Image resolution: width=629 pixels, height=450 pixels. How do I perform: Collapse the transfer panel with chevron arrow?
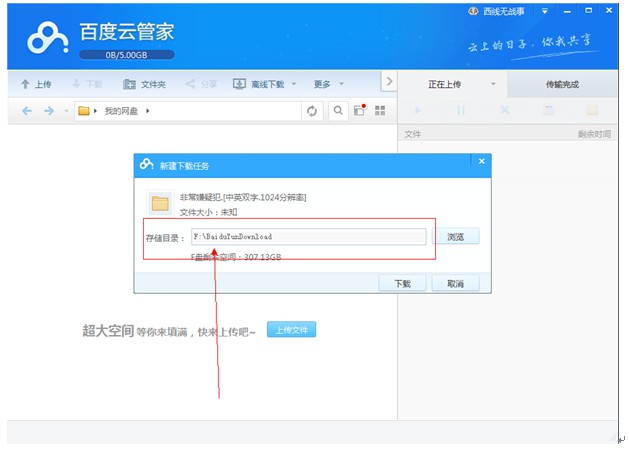[389, 82]
